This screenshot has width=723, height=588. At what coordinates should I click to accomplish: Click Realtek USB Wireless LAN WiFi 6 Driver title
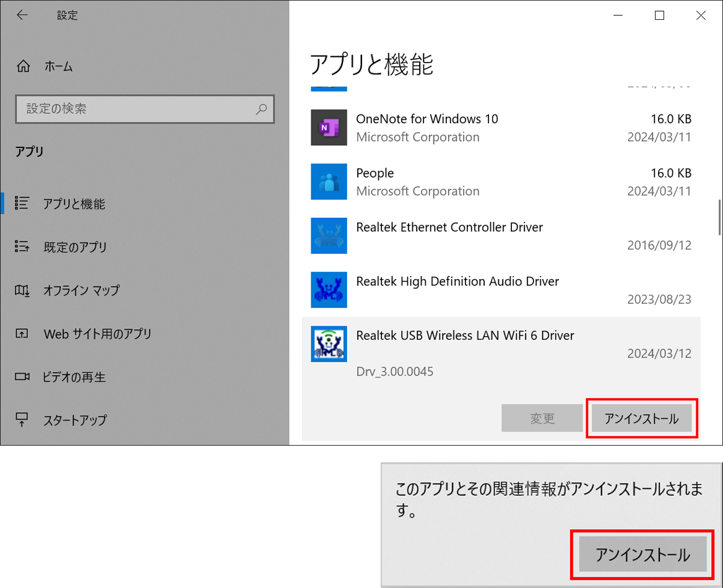[465, 335]
